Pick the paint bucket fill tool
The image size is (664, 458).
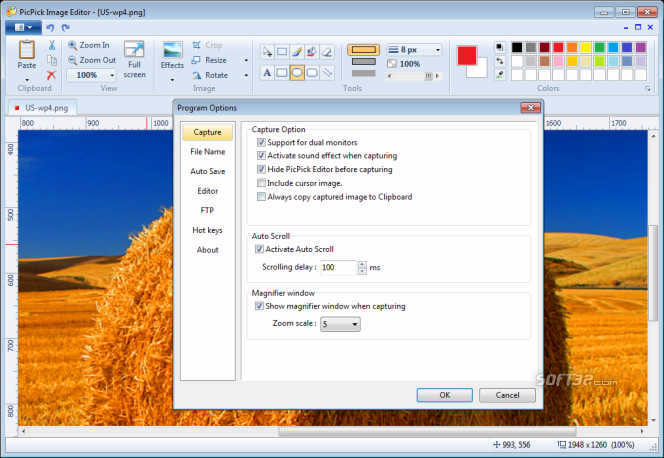pyautogui.click(x=312, y=52)
